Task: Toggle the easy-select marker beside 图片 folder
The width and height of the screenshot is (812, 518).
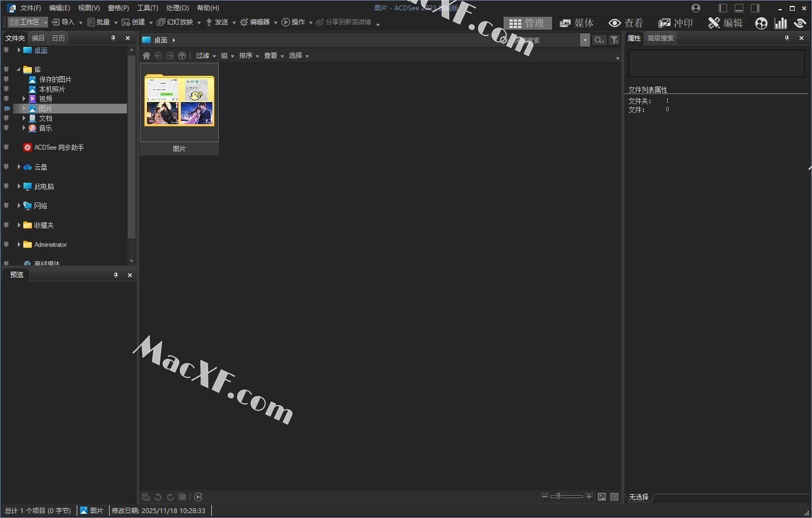Action: click(6, 109)
